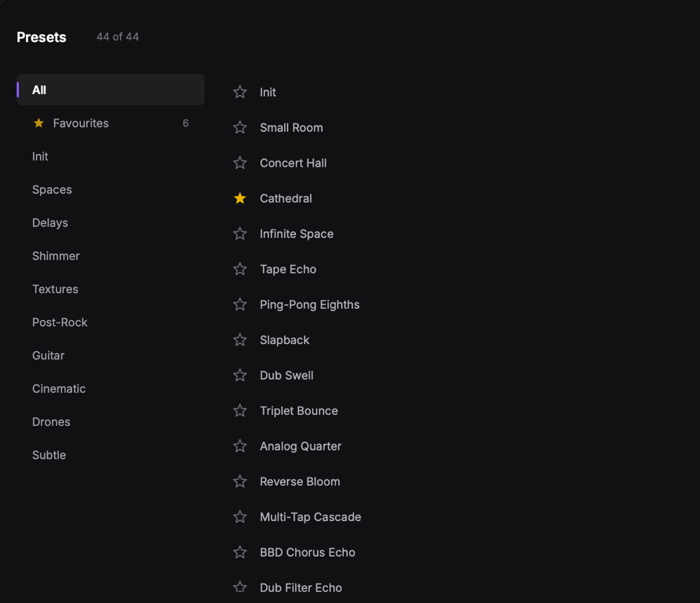
Task: Star the Dub Filter Echo preset
Action: click(x=239, y=588)
